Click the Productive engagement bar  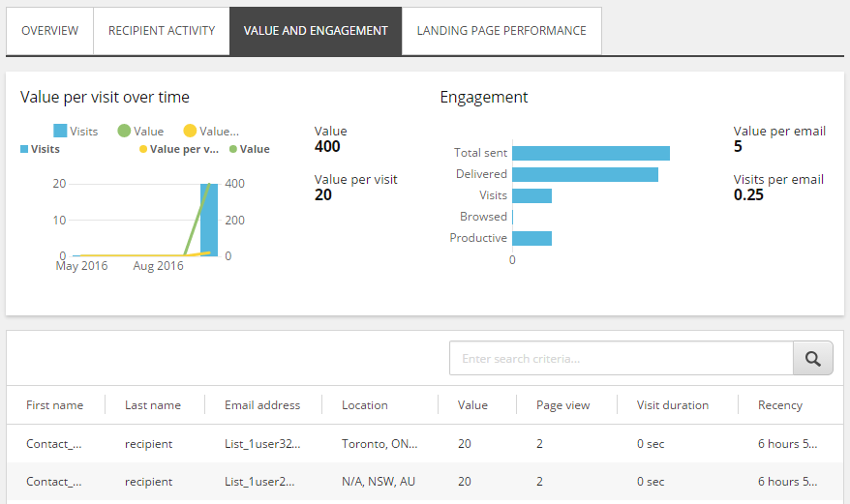[x=531, y=238]
